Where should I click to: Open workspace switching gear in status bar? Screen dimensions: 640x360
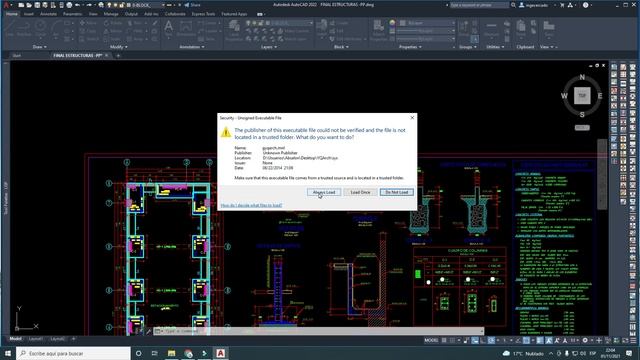(x=585, y=340)
